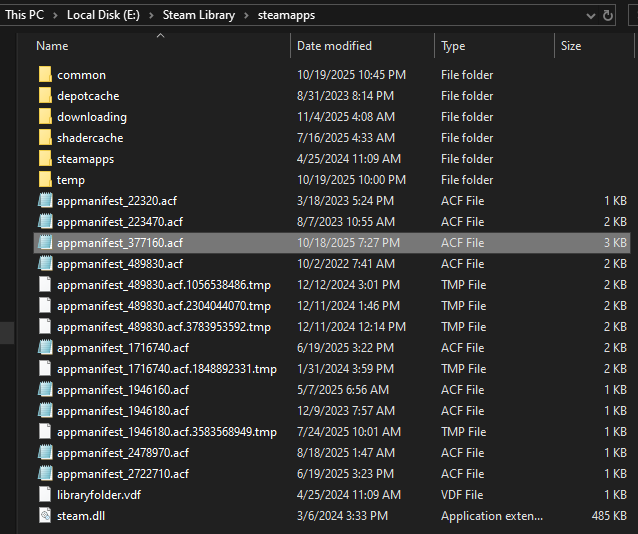
Task: Go to Local Disk (E:) in breadcrumb
Action: 103,15
